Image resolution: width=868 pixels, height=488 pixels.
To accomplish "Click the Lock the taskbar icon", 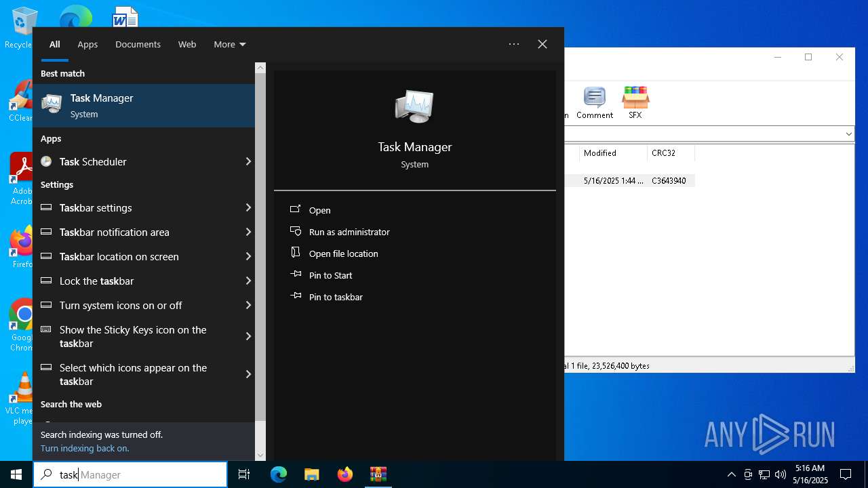I will (x=46, y=281).
